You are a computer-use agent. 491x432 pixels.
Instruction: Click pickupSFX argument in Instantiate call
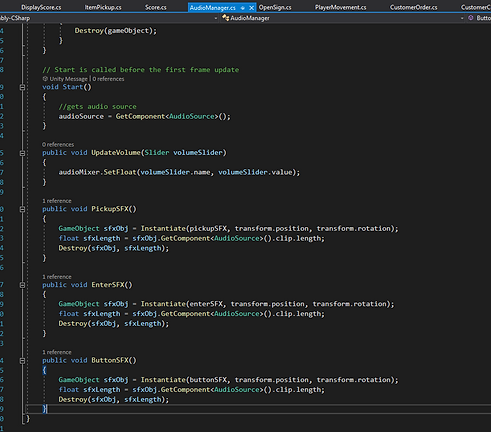tap(208, 229)
